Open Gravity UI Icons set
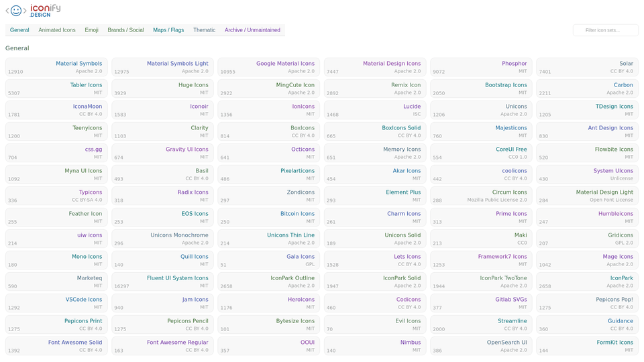644x362 pixels. (x=162, y=153)
